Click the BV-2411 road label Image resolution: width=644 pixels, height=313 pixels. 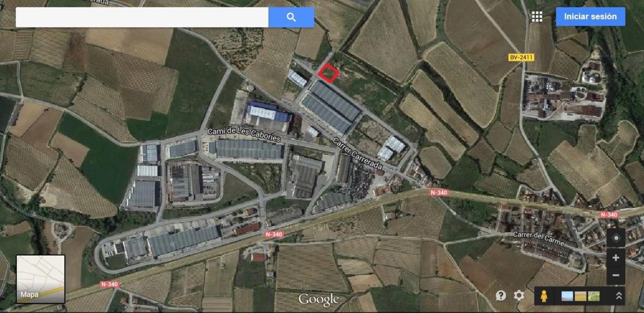click(x=521, y=57)
